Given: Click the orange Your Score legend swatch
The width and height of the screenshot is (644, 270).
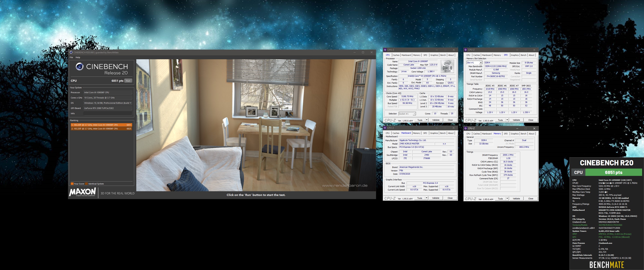Looking at the screenshot, I should point(72,184).
